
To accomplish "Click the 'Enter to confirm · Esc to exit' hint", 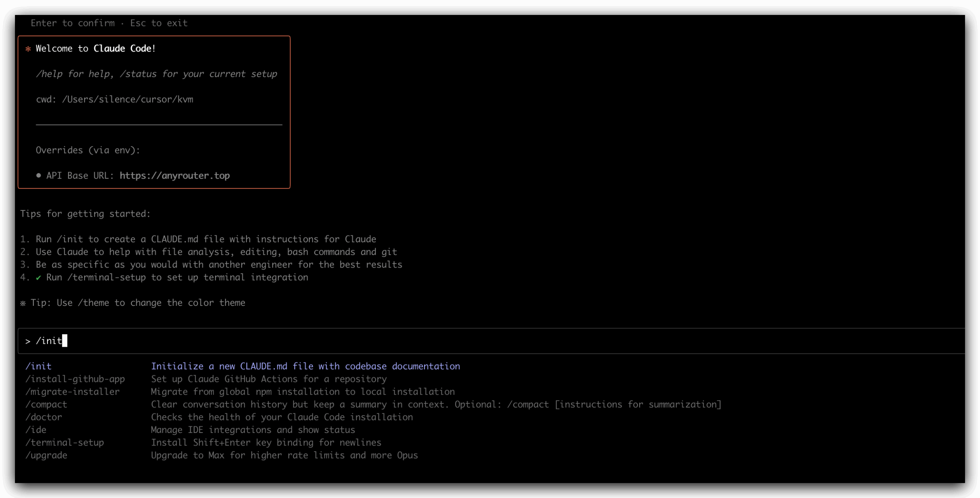I will [x=109, y=23].
